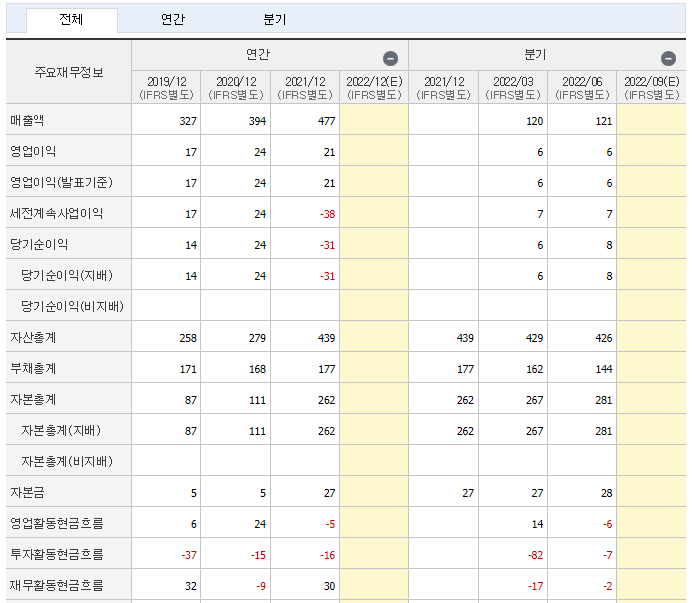Click the 자산총계 quarterly value 429
Screen dimensions: 692x603
click(x=534, y=338)
